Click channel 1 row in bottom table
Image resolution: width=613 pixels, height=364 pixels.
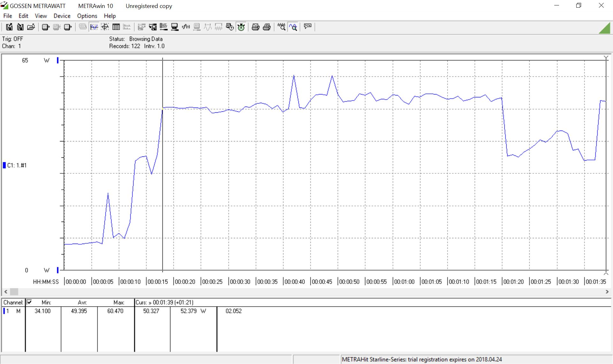pos(13,311)
